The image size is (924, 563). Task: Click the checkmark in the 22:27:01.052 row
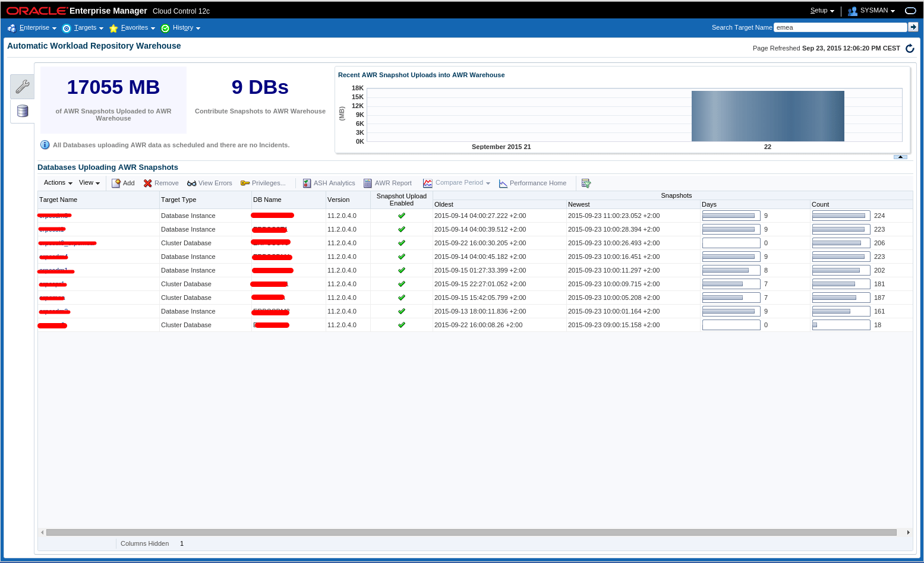402,284
